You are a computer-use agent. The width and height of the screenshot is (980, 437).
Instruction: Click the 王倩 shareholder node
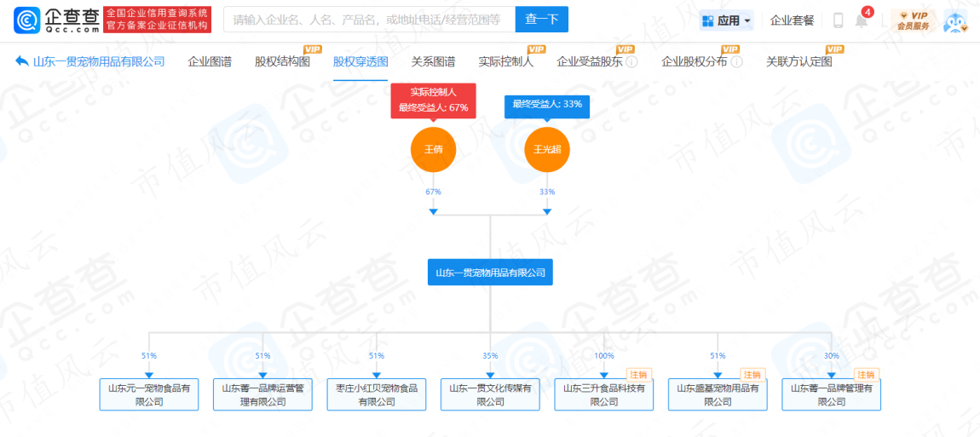[433, 150]
